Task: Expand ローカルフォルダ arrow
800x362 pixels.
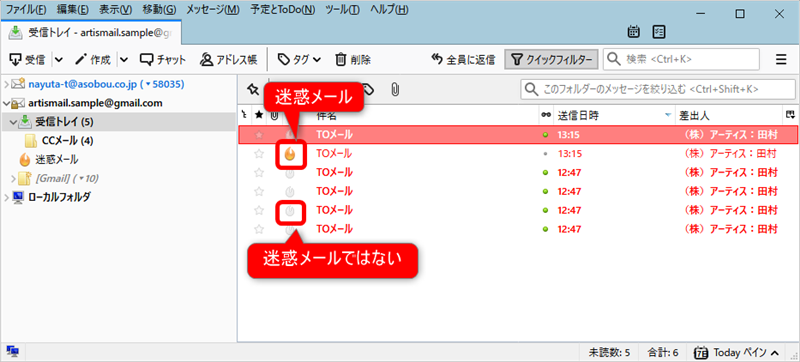Action: click(6, 197)
